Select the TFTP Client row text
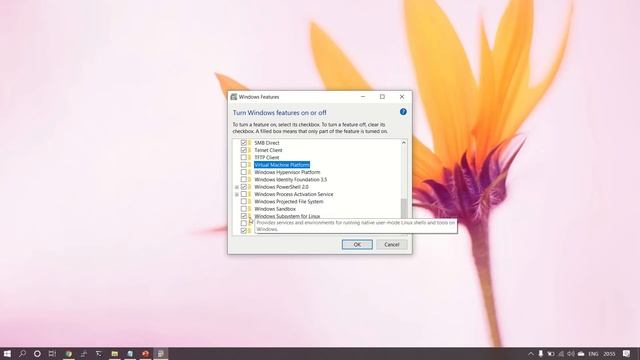 267,158
